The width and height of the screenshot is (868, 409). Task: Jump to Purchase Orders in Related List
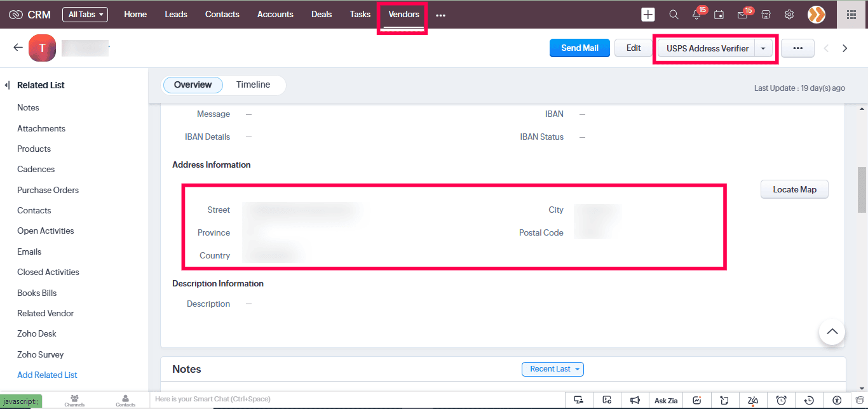[48, 190]
